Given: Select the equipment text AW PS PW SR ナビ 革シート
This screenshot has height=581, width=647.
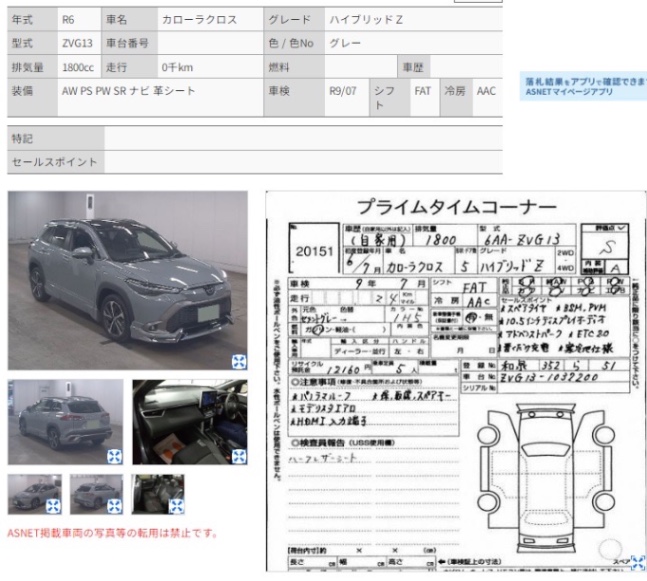Looking at the screenshot, I should pos(128,91).
